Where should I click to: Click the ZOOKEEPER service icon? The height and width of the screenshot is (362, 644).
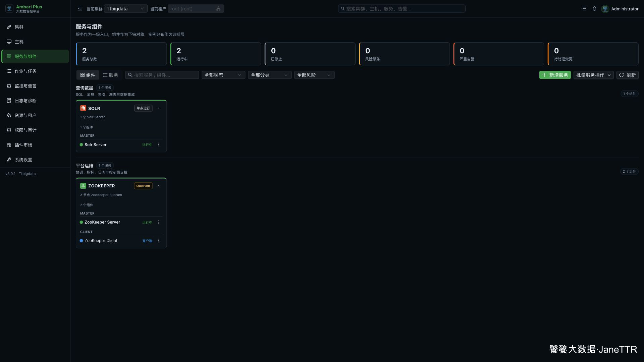pos(83,186)
